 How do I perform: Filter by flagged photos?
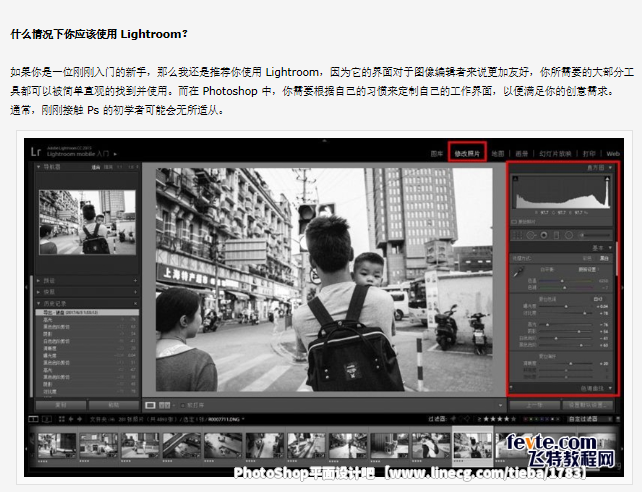pyautogui.click(x=453, y=419)
